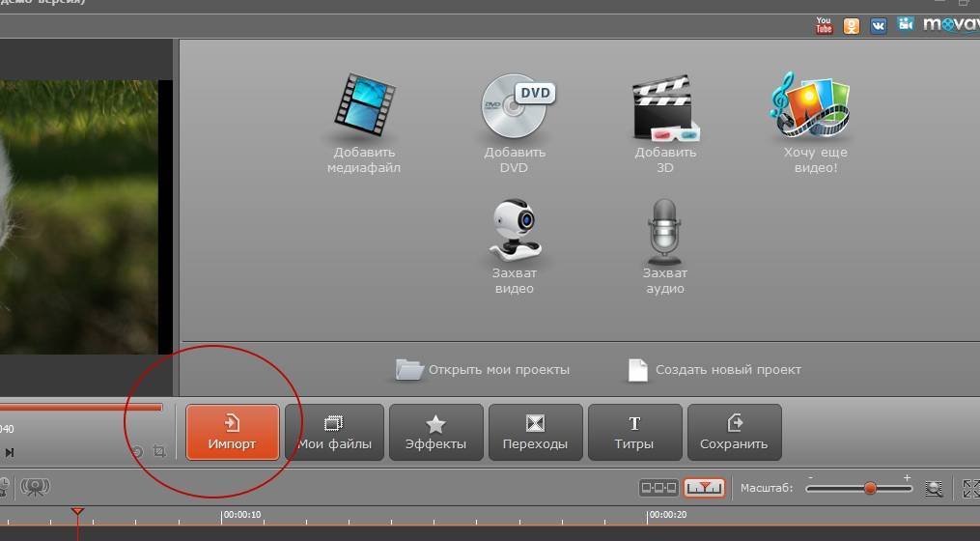Open the Odnoklassniki social icon
The height and width of the screenshot is (541, 980).
click(x=852, y=26)
